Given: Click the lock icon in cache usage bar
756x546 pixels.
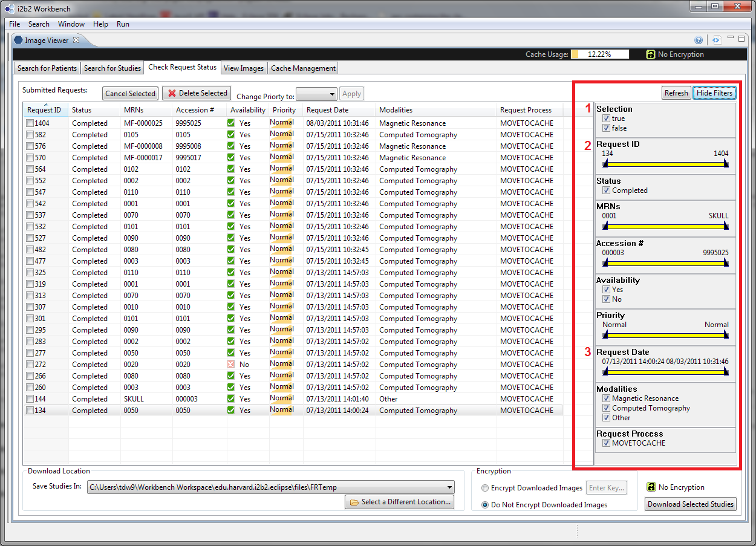Looking at the screenshot, I should pyautogui.click(x=651, y=54).
